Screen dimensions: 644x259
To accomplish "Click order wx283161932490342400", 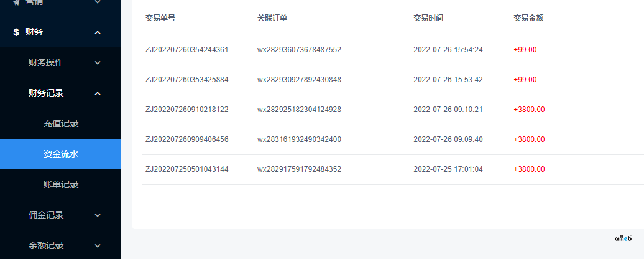I will pyautogui.click(x=299, y=139).
